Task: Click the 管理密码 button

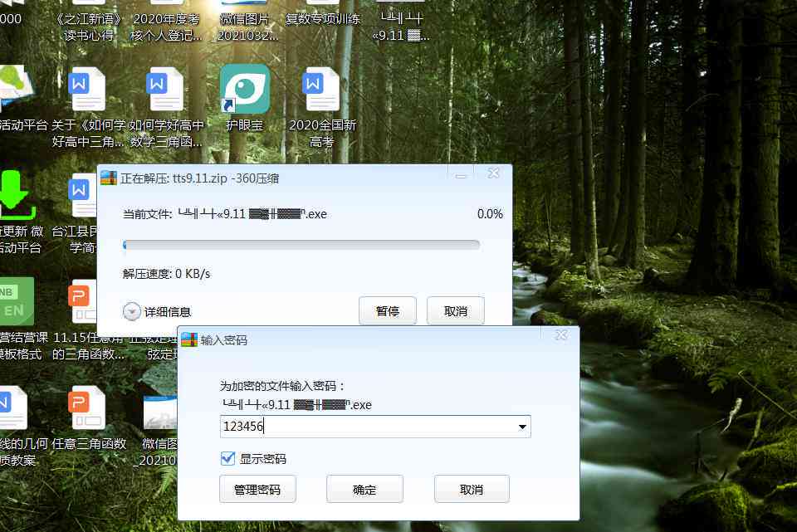Action: coord(257,490)
